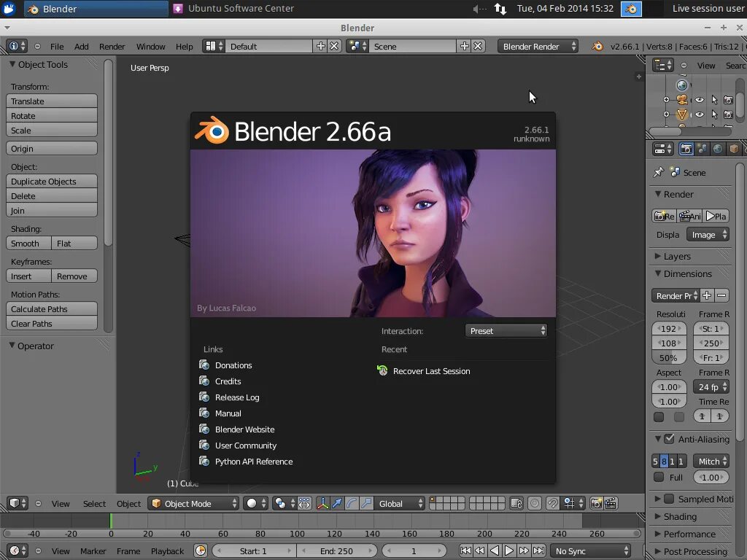Open the 3D View editor type selector

point(18,503)
